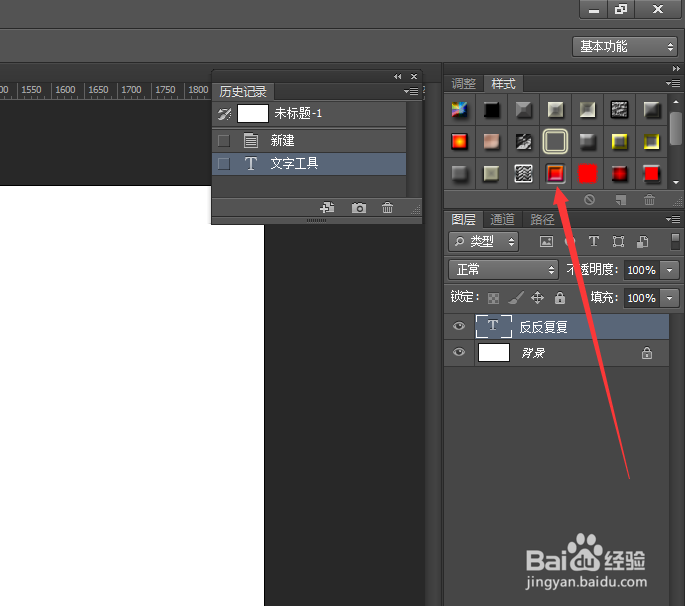The image size is (685, 606).
Task: Create a new style with the page icon
Action: point(620,200)
